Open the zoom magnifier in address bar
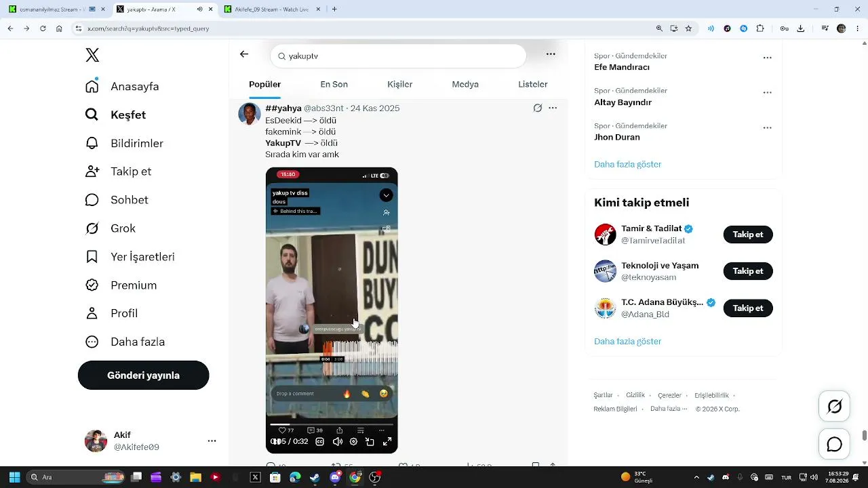 pyautogui.click(x=659, y=28)
